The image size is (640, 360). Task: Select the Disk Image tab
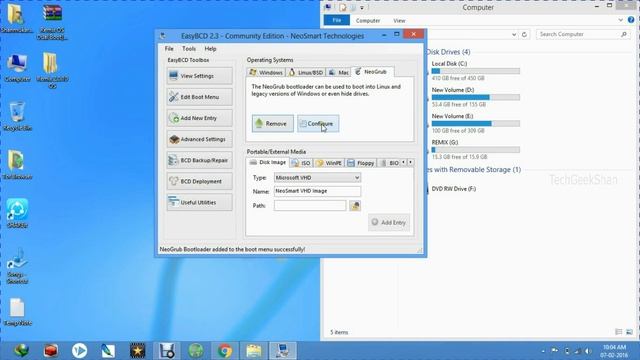tap(268, 162)
